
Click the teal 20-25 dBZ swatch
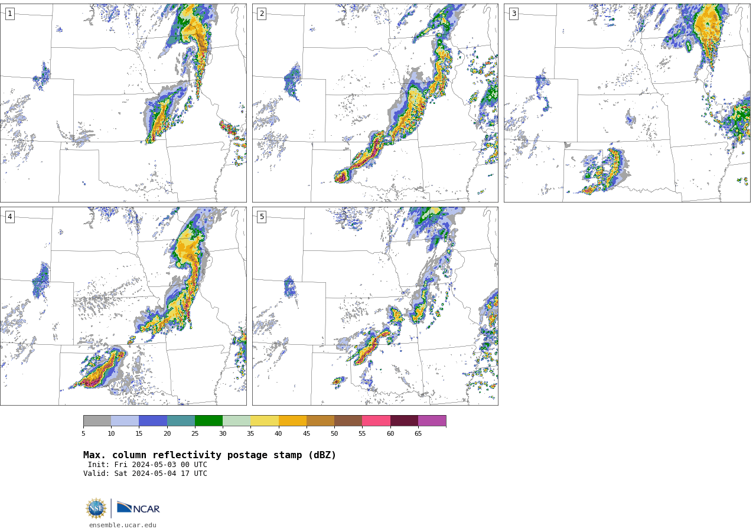click(181, 420)
